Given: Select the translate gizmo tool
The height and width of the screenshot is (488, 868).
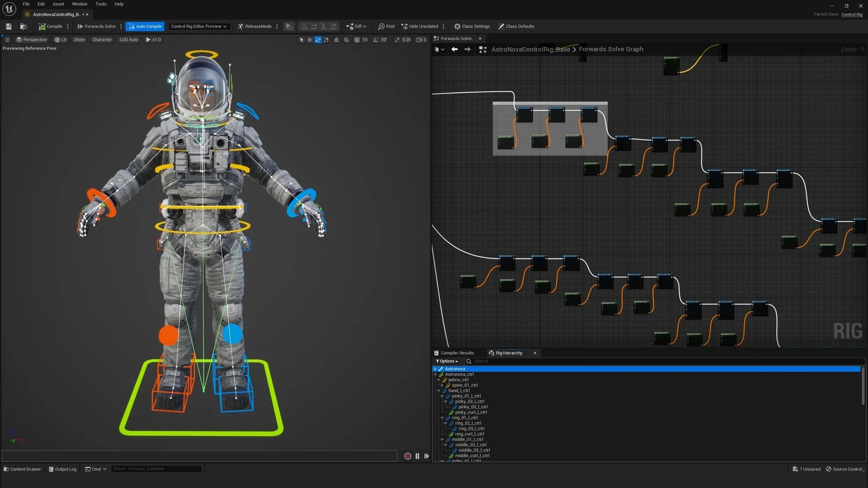Looking at the screenshot, I should point(310,40).
